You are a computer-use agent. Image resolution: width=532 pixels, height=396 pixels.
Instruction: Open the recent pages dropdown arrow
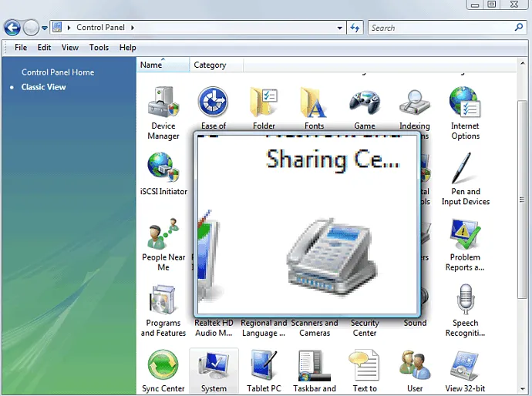[x=45, y=28]
